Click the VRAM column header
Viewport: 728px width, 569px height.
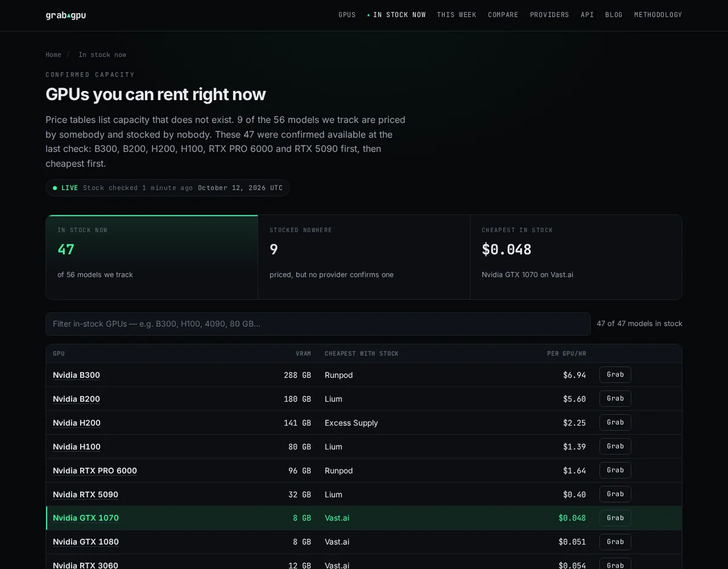(303, 354)
